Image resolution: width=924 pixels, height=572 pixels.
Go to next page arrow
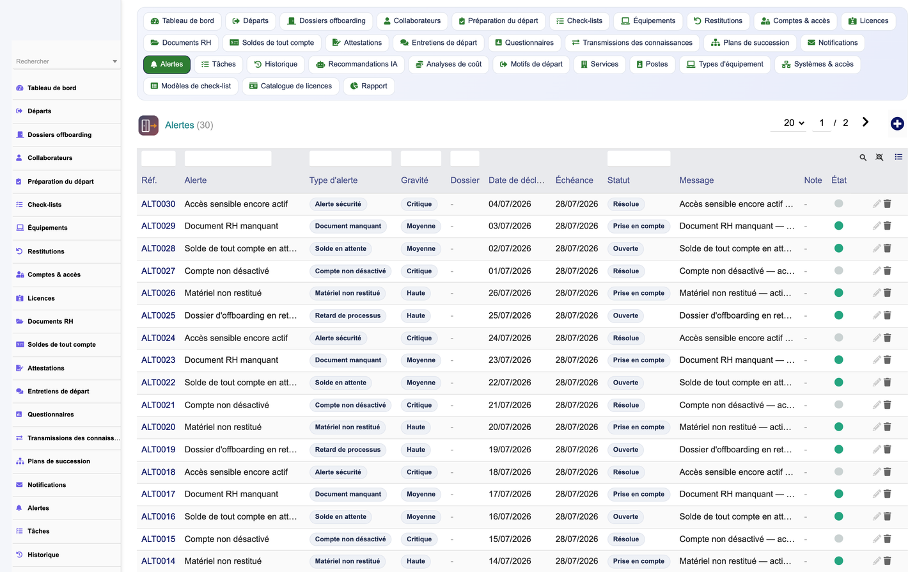pos(865,122)
